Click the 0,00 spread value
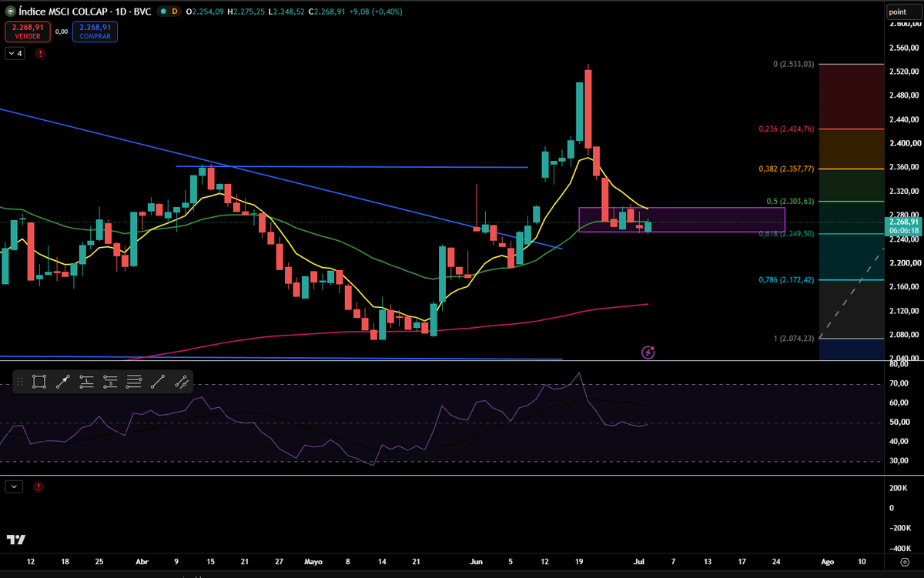The width and height of the screenshot is (924, 578). [62, 31]
